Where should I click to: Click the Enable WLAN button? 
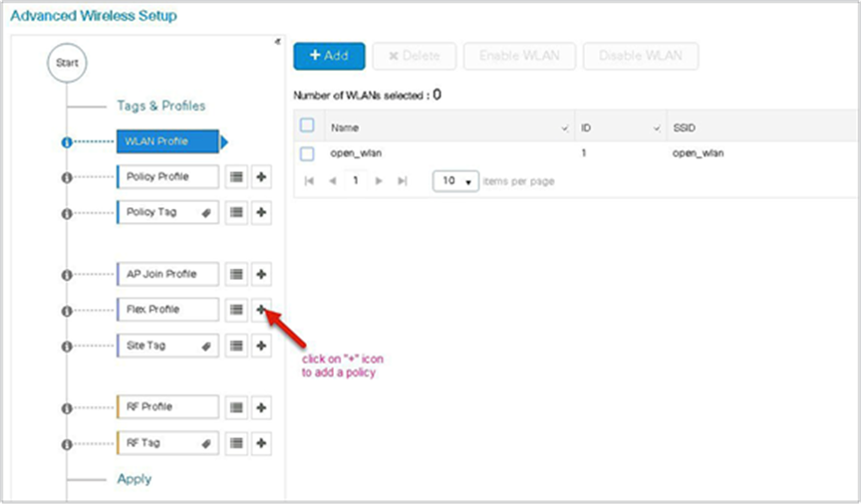(x=519, y=56)
